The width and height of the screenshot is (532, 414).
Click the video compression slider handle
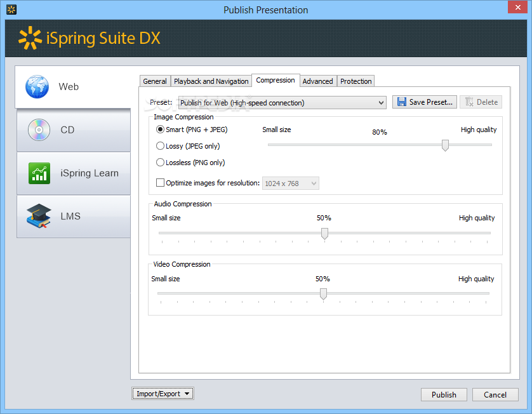(323, 294)
